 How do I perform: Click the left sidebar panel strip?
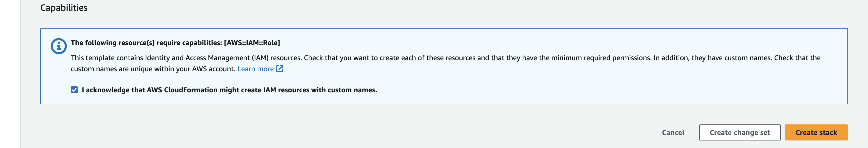point(10,74)
